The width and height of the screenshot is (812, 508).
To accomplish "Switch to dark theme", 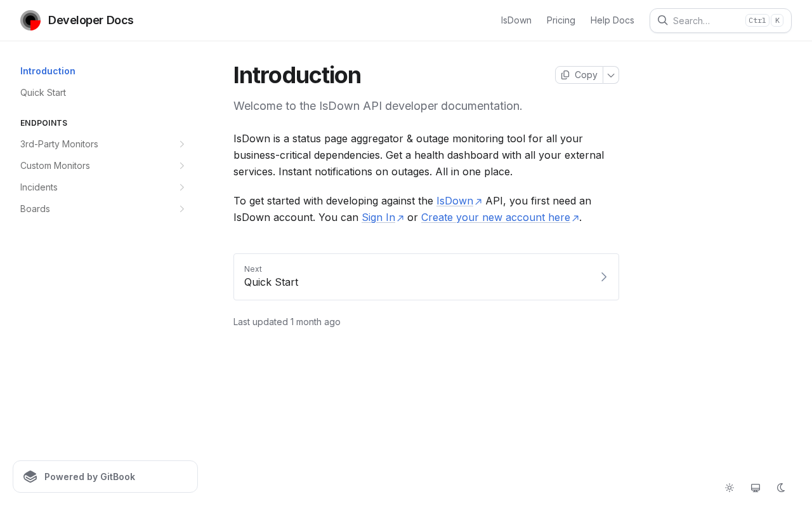I will point(781,488).
